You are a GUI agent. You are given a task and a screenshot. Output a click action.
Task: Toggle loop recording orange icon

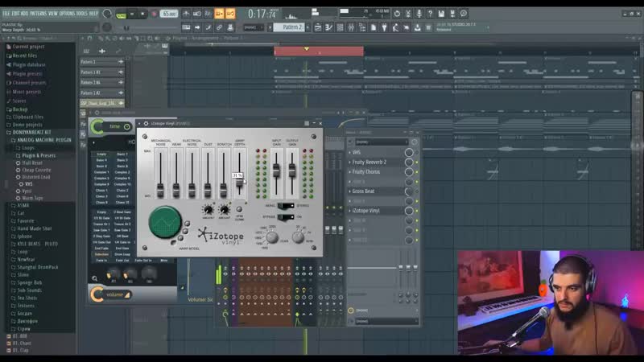230,14
